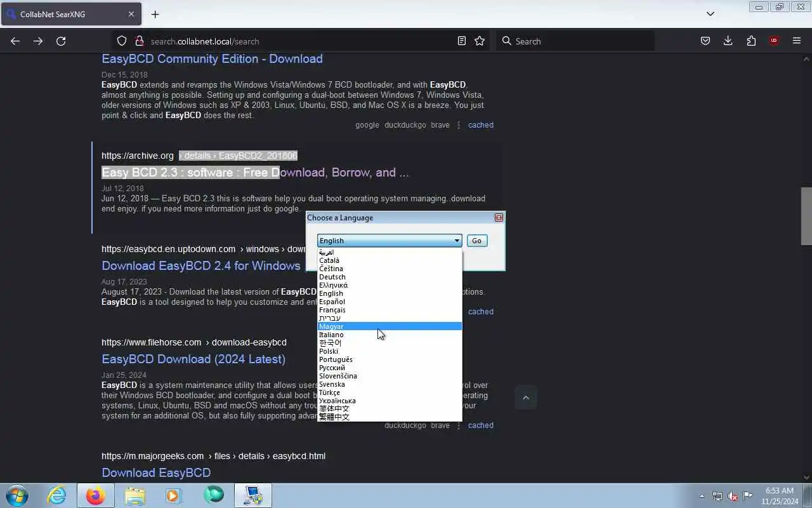Viewport: 812px width, 508px height.
Task: Select Italiano from language list
Action: click(x=390, y=335)
